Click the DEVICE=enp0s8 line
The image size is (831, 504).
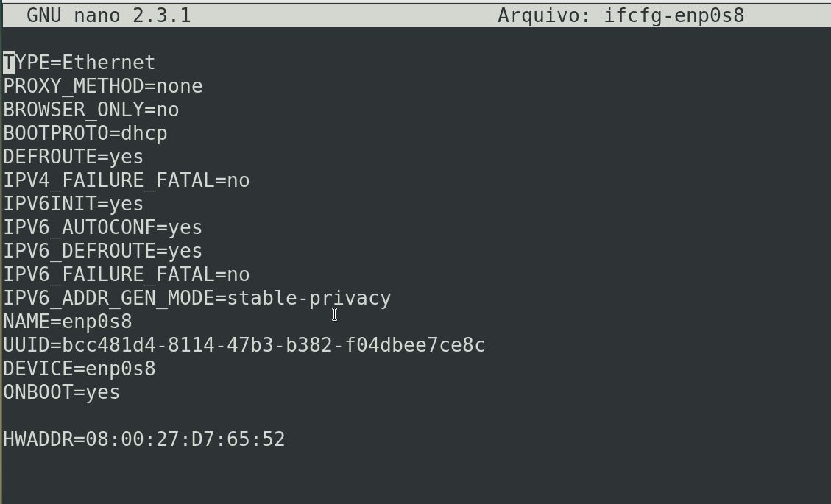tap(79, 369)
